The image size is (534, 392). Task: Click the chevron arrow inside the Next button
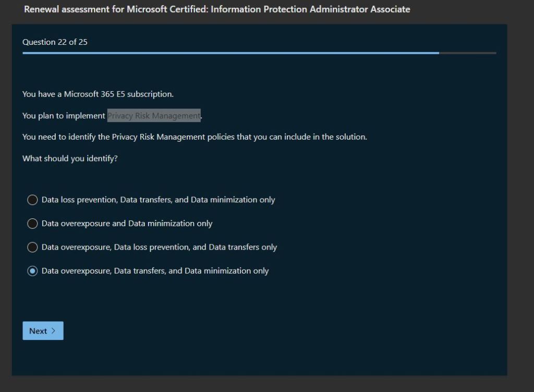(x=54, y=331)
